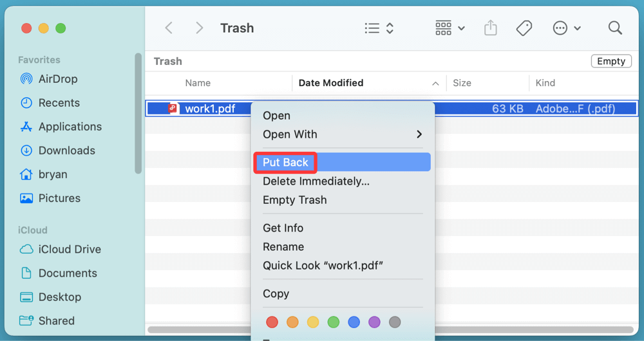Toggle the sort direction caret in Date Modified

pos(435,83)
